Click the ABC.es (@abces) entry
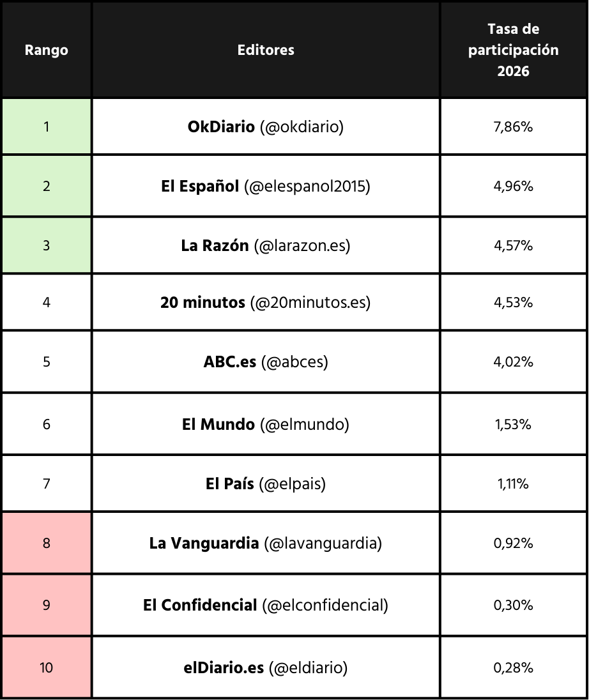Image resolution: width=589 pixels, height=700 pixels. (266, 361)
